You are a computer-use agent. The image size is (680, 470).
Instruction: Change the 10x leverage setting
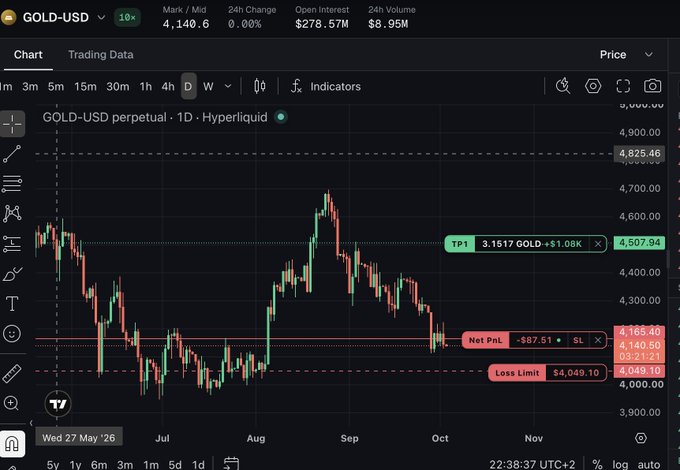127,17
